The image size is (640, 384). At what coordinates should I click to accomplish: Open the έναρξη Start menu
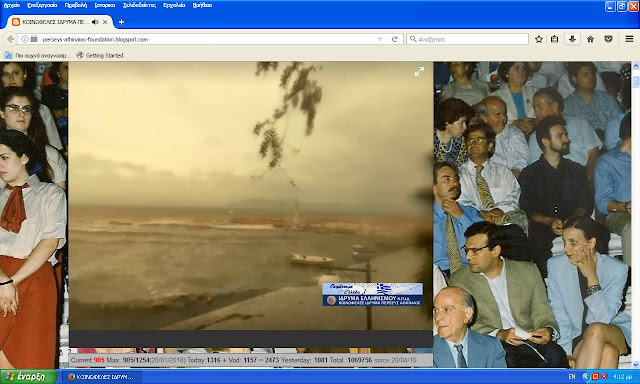click(28, 377)
